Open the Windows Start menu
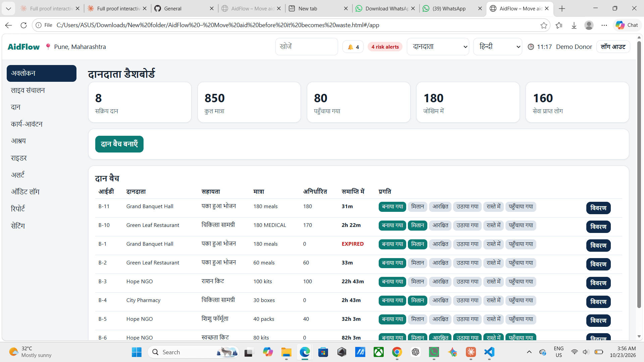This screenshot has width=644, height=362. click(137, 352)
